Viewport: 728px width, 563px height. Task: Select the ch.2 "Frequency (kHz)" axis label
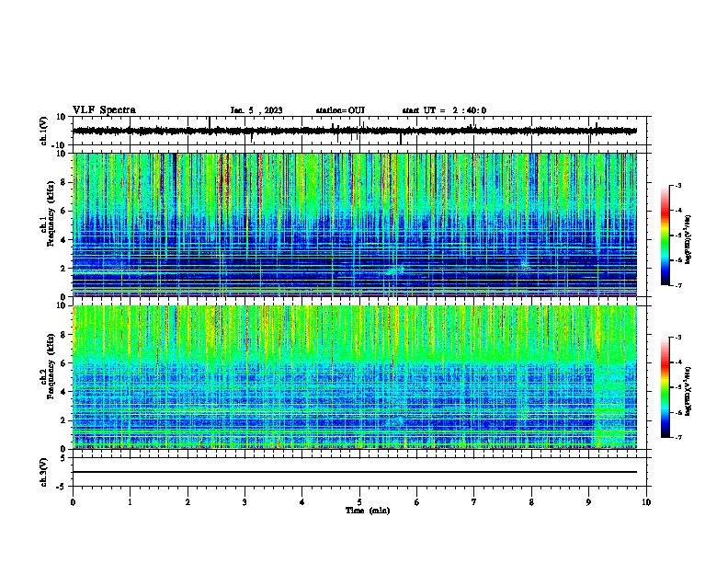51,366
